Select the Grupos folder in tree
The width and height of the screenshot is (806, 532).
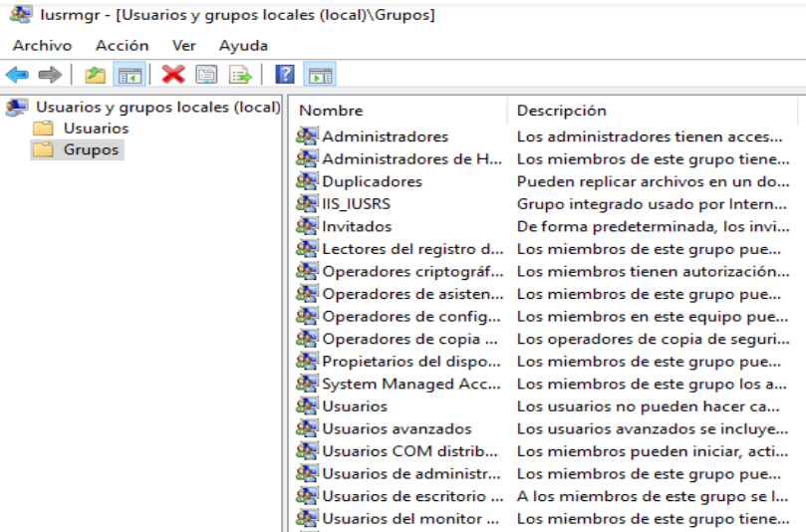(x=91, y=149)
